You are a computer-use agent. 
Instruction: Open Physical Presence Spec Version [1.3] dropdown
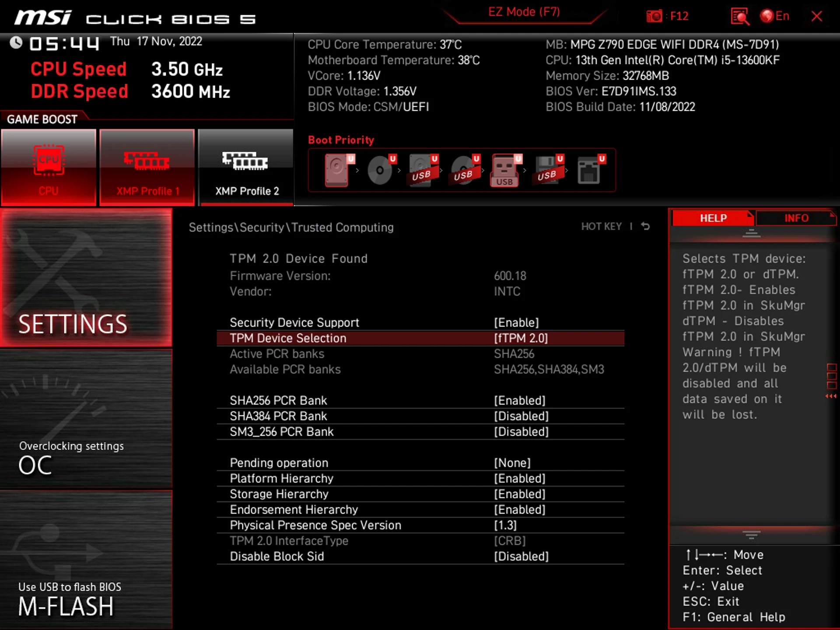tap(420, 525)
